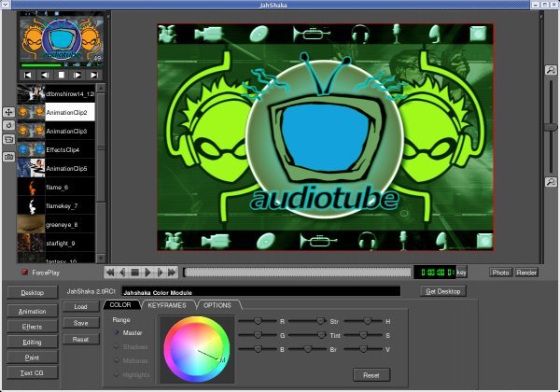Step main timeline forward one frame

point(160,273)
